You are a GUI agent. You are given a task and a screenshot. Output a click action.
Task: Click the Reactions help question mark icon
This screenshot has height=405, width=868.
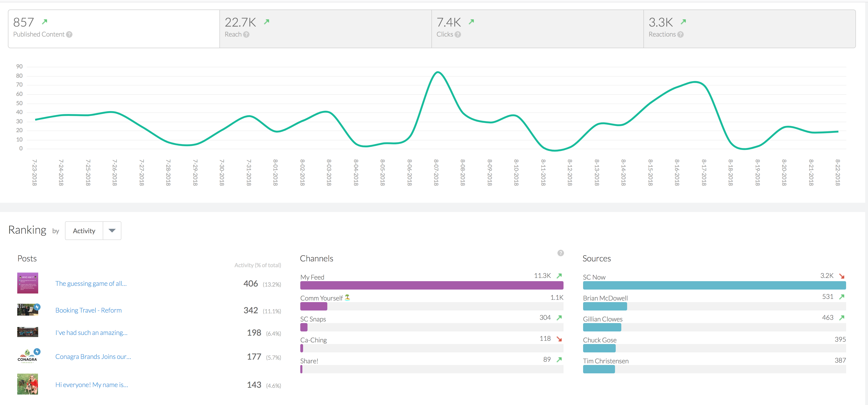tap(680, 34)
